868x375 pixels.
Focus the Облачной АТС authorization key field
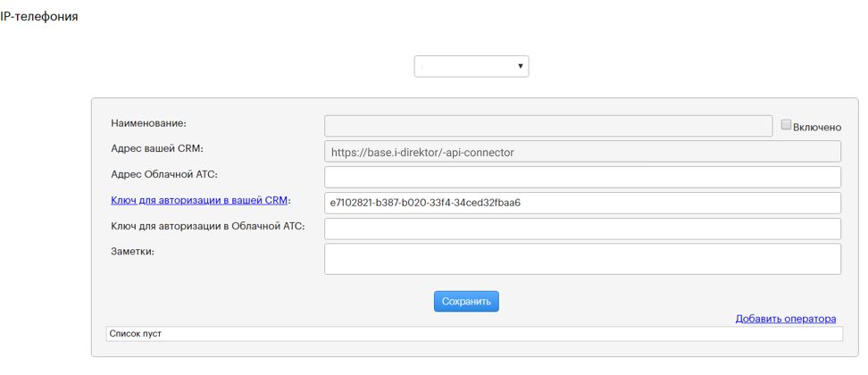pos(582,229)
